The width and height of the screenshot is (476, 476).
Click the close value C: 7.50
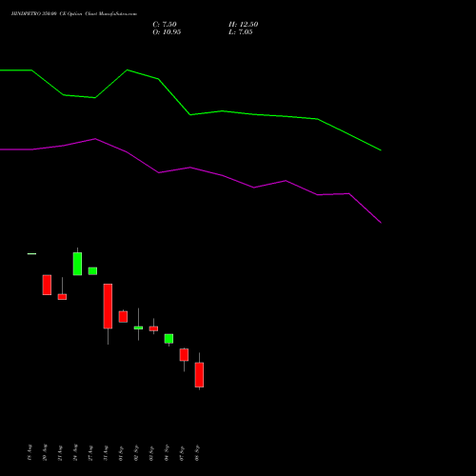tap(165, 25)
